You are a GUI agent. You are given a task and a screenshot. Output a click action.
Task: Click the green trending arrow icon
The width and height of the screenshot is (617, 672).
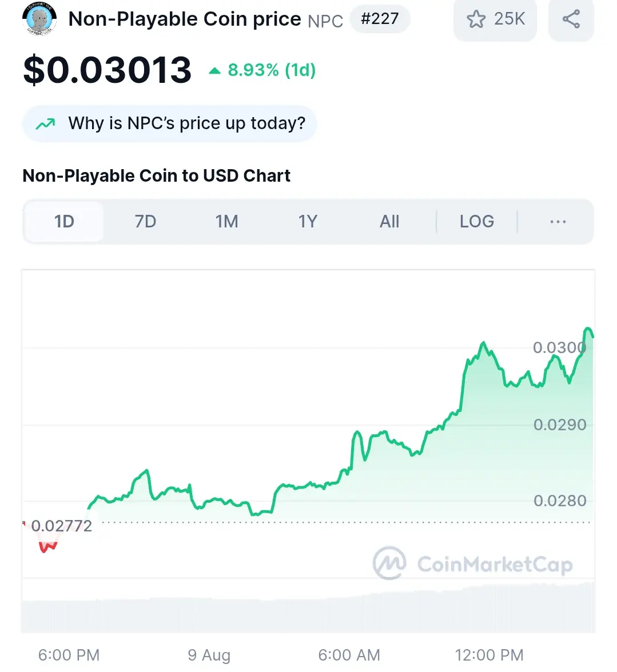[x=45, y=124]
